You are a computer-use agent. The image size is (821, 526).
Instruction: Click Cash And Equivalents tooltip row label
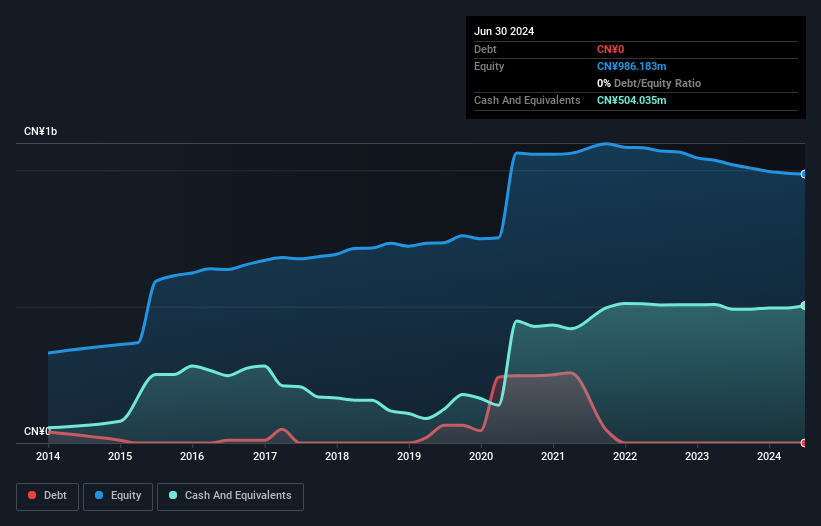click(x=527, y=100)
